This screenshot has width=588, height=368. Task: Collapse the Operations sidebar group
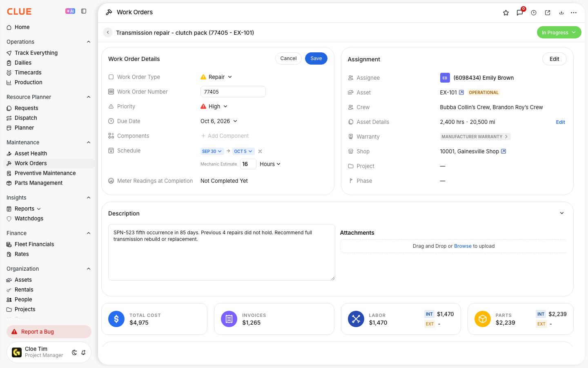point(89,42)
